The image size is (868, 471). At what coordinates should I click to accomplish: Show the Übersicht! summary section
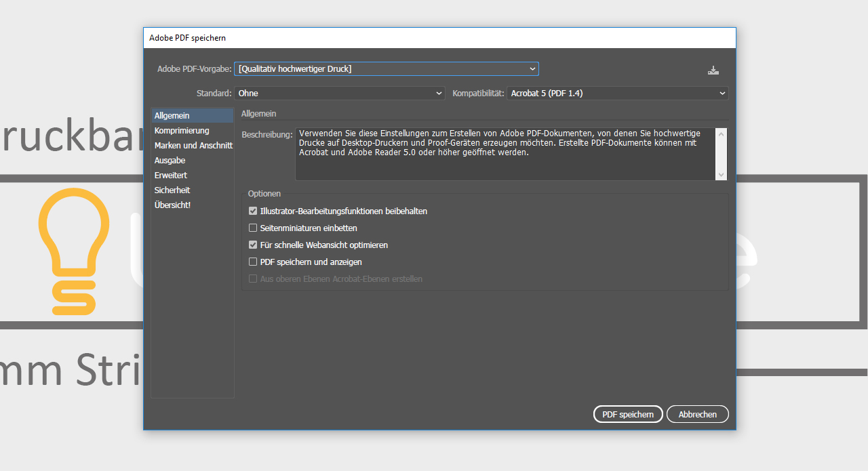coord(172,205)
